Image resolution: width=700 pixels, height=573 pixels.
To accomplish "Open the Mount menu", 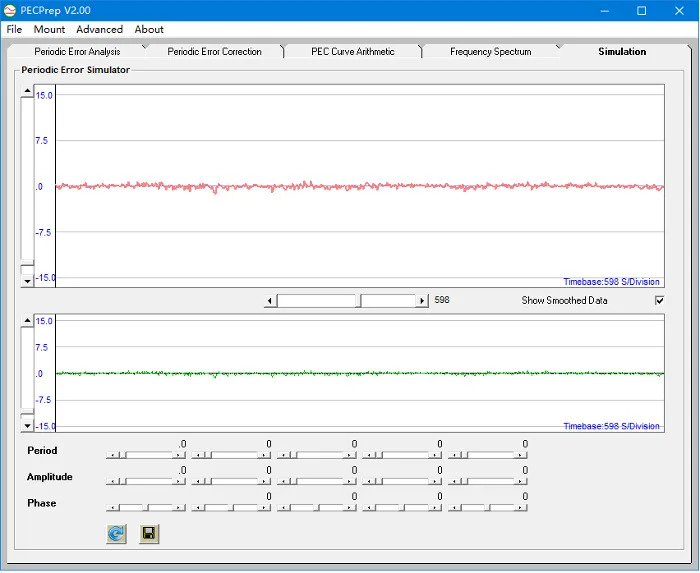I will [50, 30].
